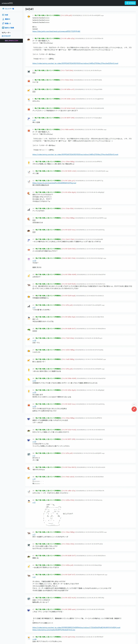Click the post text 雷凄いね
Screen dimensions: 138x644
pos(35,558)
